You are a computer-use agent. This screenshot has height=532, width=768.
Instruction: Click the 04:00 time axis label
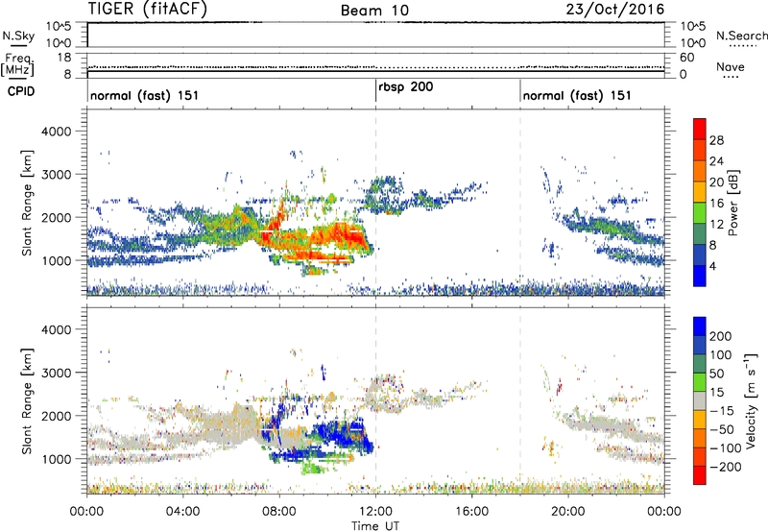pyautogui.click(x=182, y=512)
